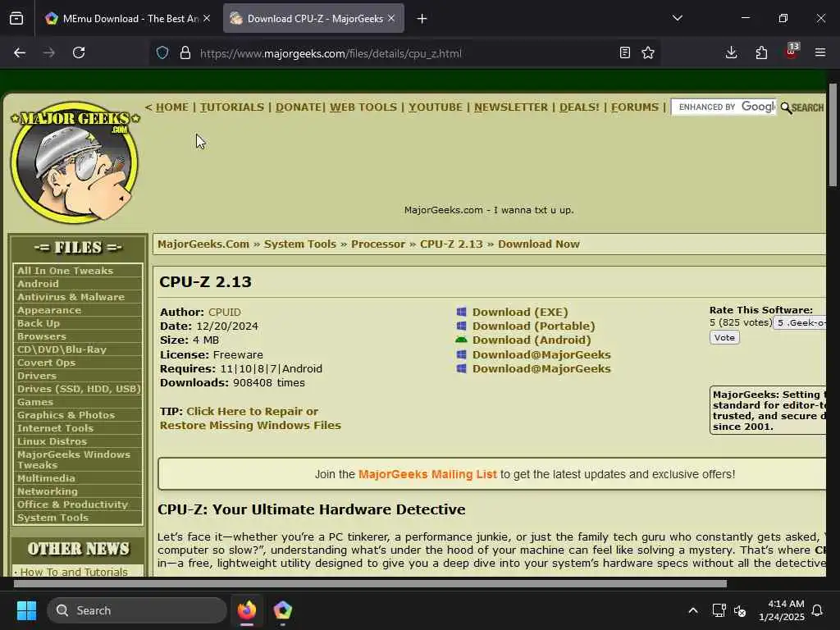Screen dimensions: 840x630
Task: Click the Google enhanced search field
Action: point(724,107)
